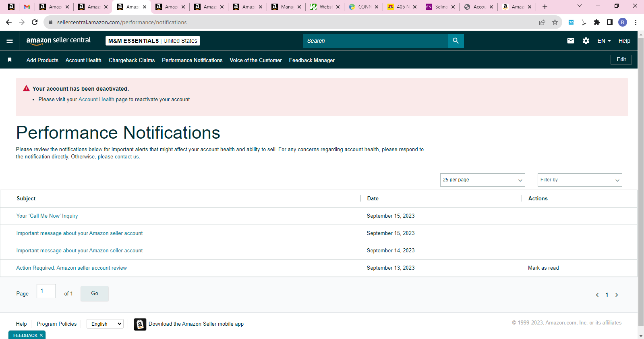The image size is (644, 339).
Task: Bookmark this page with the star icon
Action: (x=555, y=22)
